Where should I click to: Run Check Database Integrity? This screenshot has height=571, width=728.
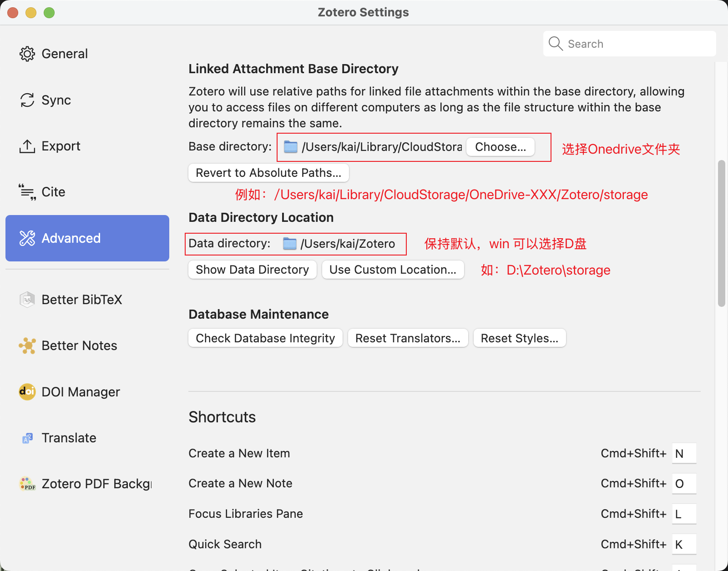pyautogui.click(x=266, y=338)
